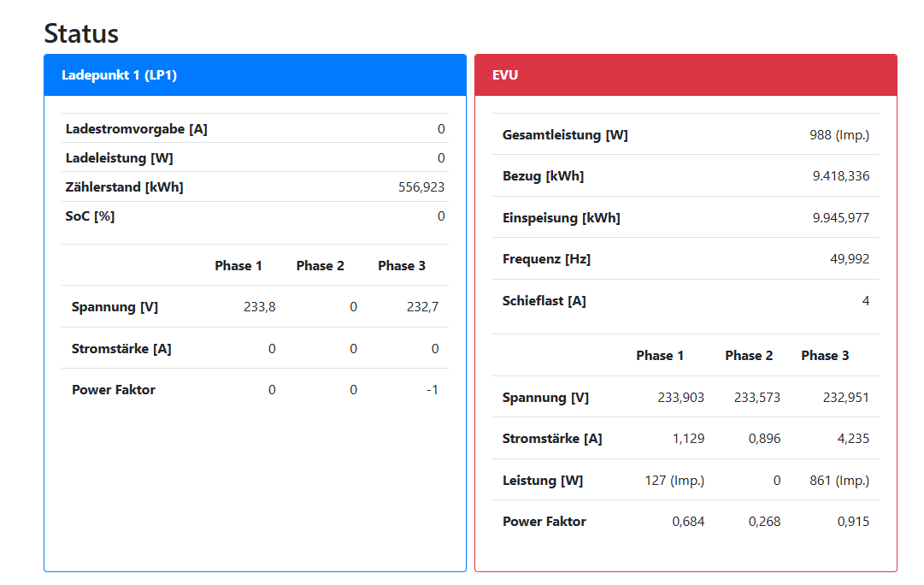The width and height of the screenshot is (924, 585).
Task: Click the EVU Power Faktor value 0,268
Action: 764,522
